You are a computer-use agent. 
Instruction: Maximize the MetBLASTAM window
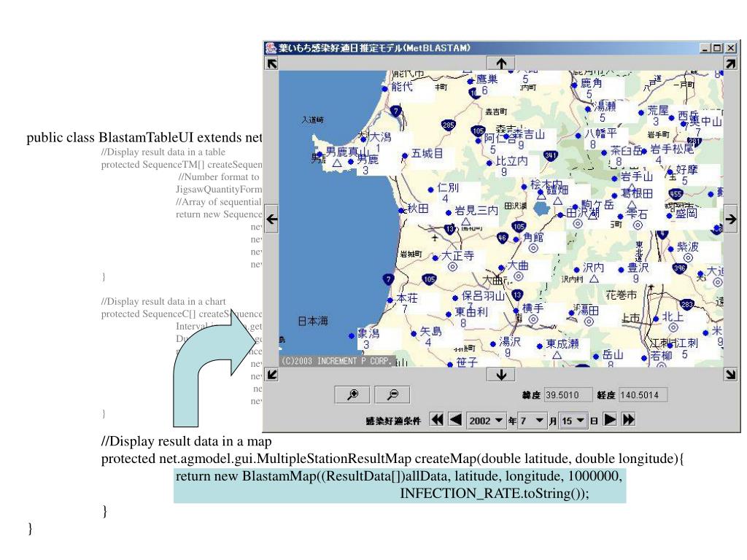tap(718, 47)
